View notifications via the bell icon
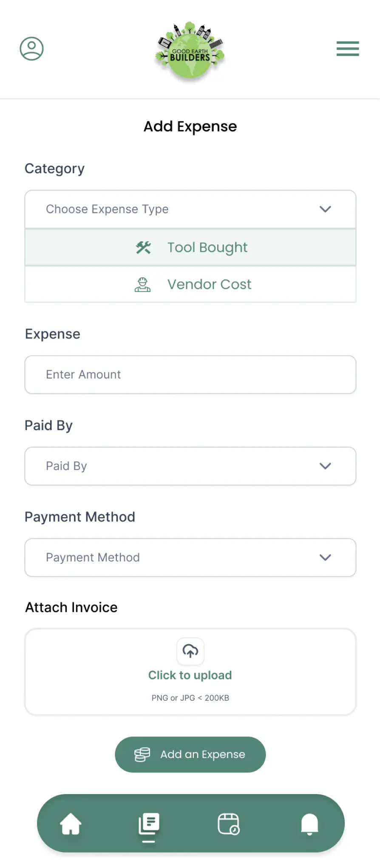380x868 pixels. tap(309, 824)
